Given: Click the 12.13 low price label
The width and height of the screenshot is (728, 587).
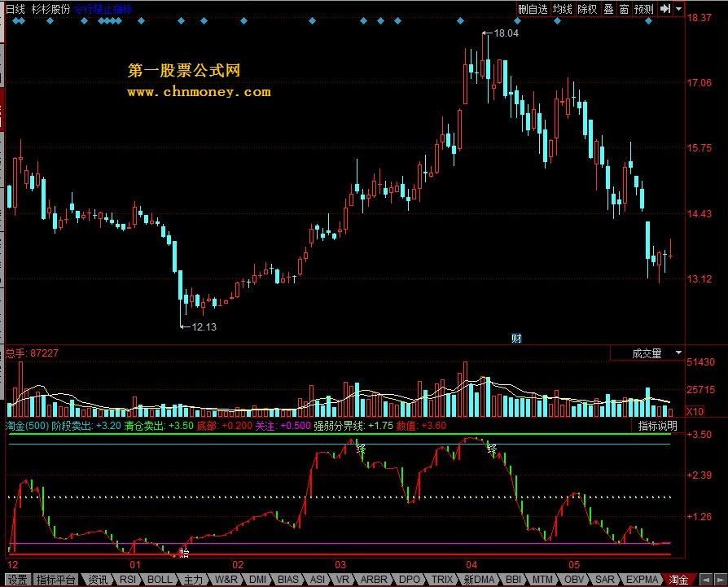Looking at the screenshot, I should (204, 326).
